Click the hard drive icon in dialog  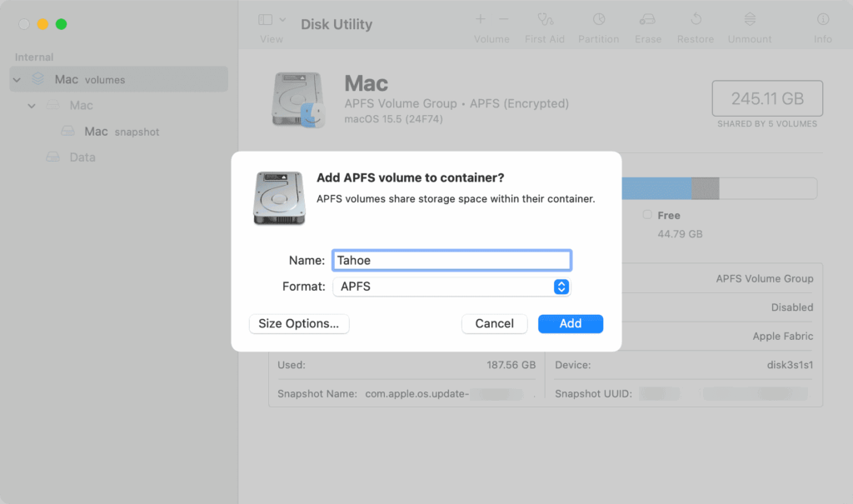pos(279,198)
